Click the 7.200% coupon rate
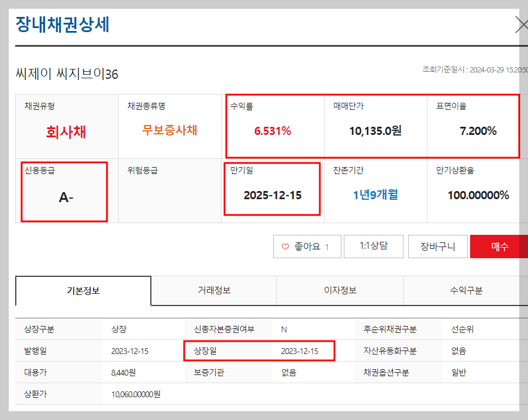The height and width of the screenshot is (420, 528). pos(478,131)
